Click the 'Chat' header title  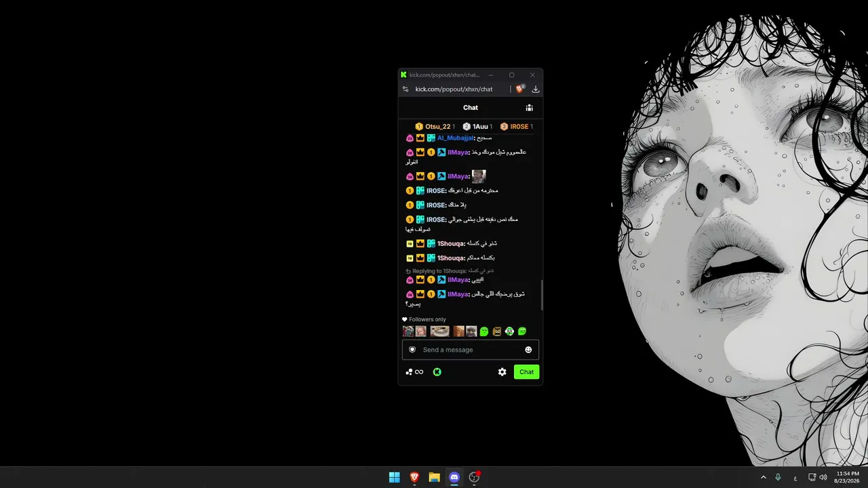[471, 108]
